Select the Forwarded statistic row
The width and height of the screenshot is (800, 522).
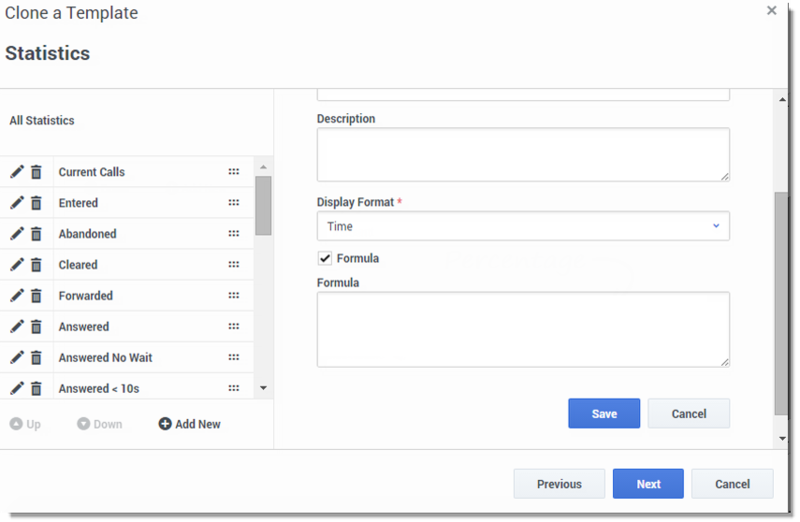pos(127,295)
